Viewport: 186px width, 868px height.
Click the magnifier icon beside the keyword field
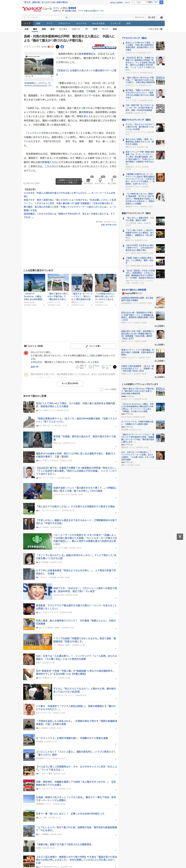[x=66, y=17]
